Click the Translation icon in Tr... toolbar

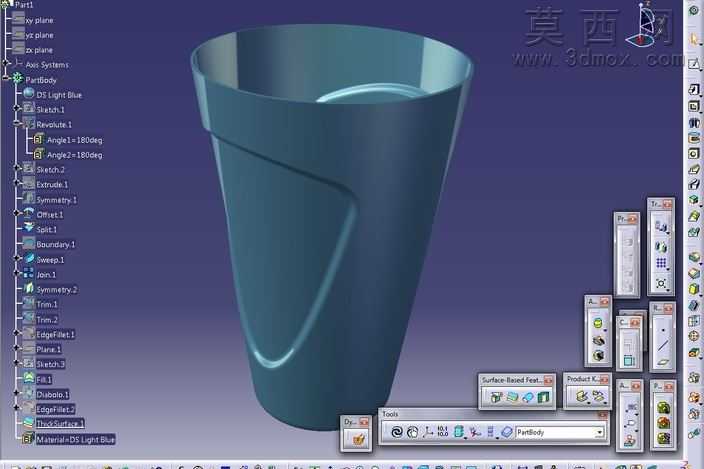[661, 226]
